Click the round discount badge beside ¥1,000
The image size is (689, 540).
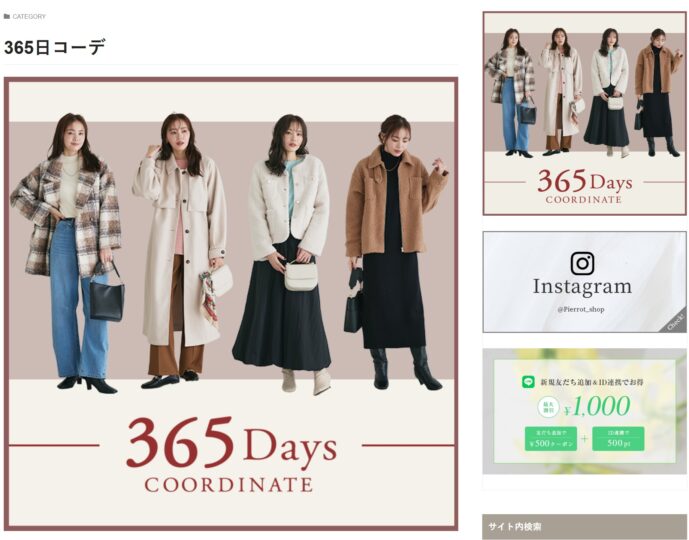[548, 407]
